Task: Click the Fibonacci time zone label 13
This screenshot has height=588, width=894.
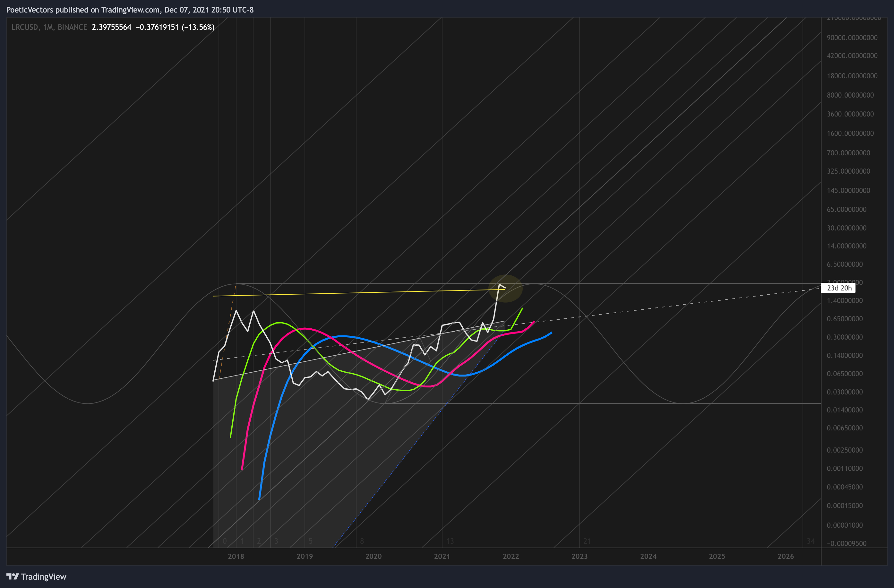Action: click(x=450, y=541)
